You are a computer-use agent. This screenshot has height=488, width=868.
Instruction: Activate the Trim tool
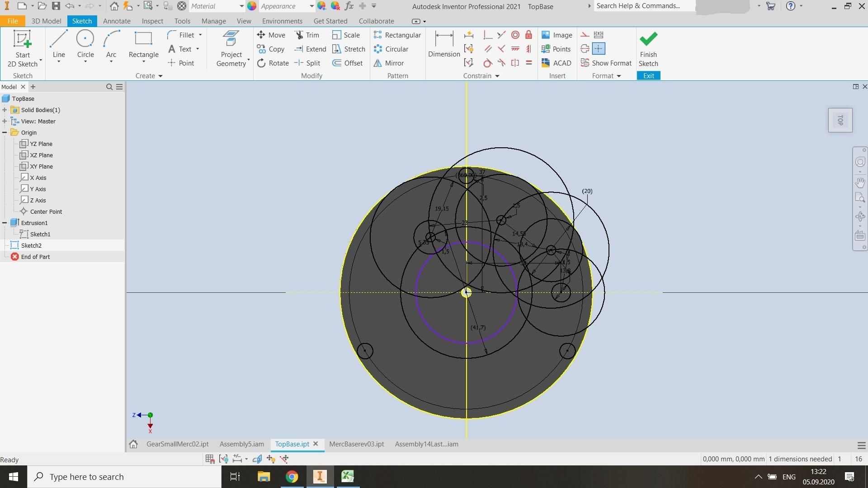click(x=307, y=35)
